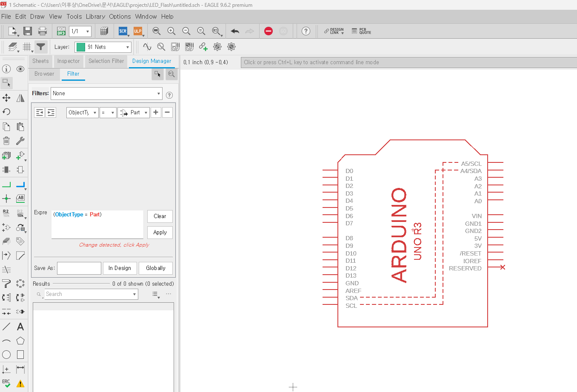Open the library manager books icon
Viewport: 577px width, 392px height.
click(104, 31)
